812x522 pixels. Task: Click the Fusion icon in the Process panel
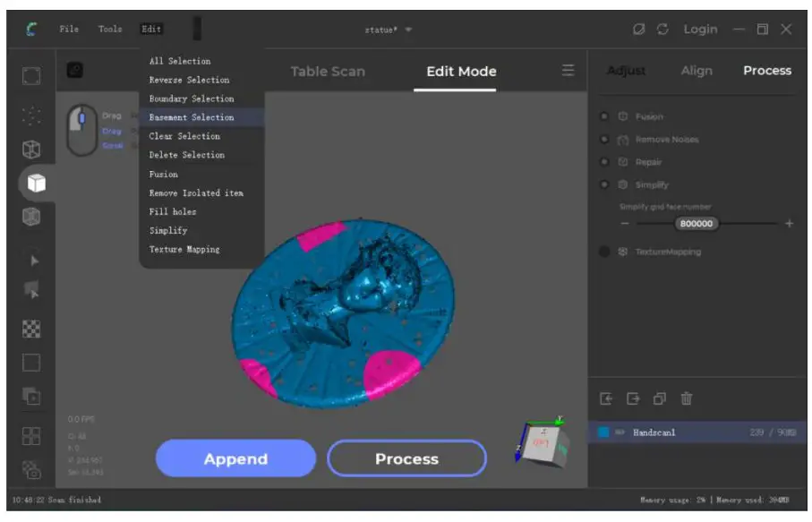point(623,116)
